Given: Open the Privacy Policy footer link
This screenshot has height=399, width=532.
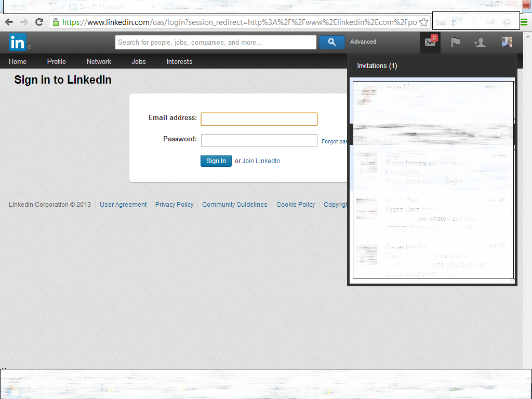Looking at the screenshot, I should (x=174, y=205).
